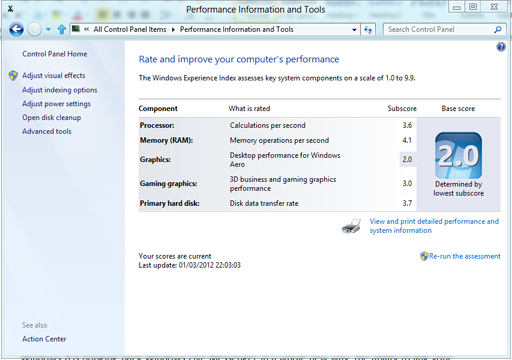Click the Memory subscore 4.1
This screenshot has height=360, width=512.
coord(407,140)
